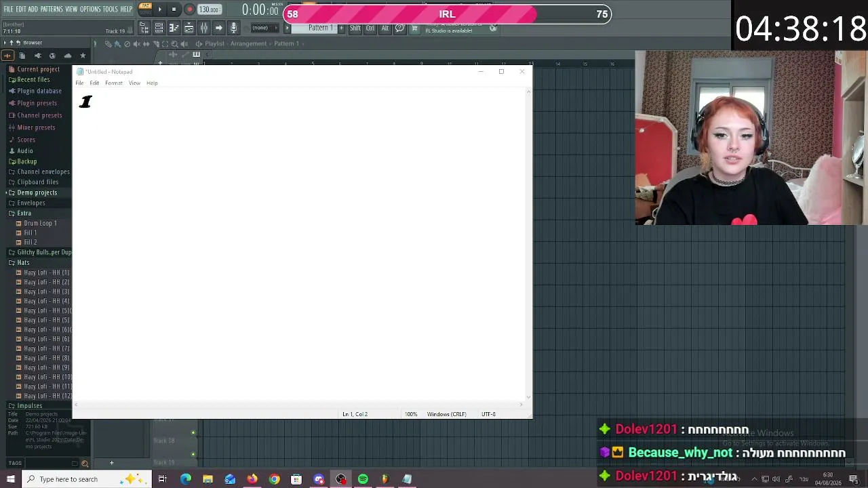The image size is (868, 488).
Task: Click playlist mute tool icon
Action: (136, 43)
